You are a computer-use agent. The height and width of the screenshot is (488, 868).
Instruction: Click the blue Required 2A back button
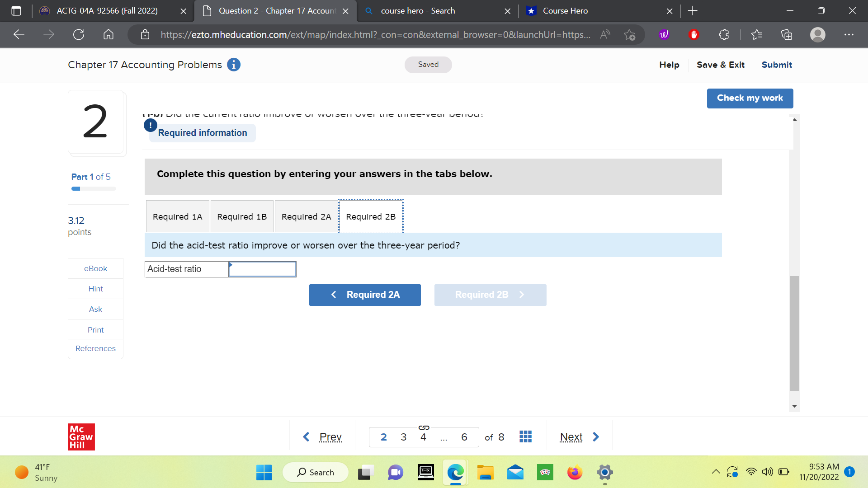tap(365, 295)
